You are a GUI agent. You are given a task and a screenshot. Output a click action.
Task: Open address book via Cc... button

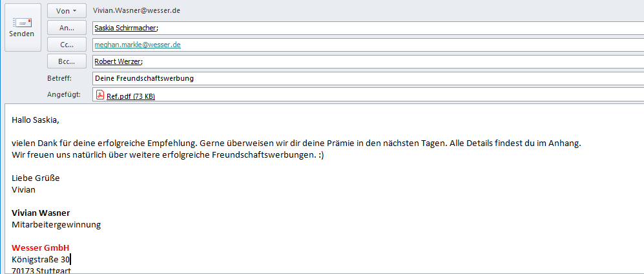[67, 45]
